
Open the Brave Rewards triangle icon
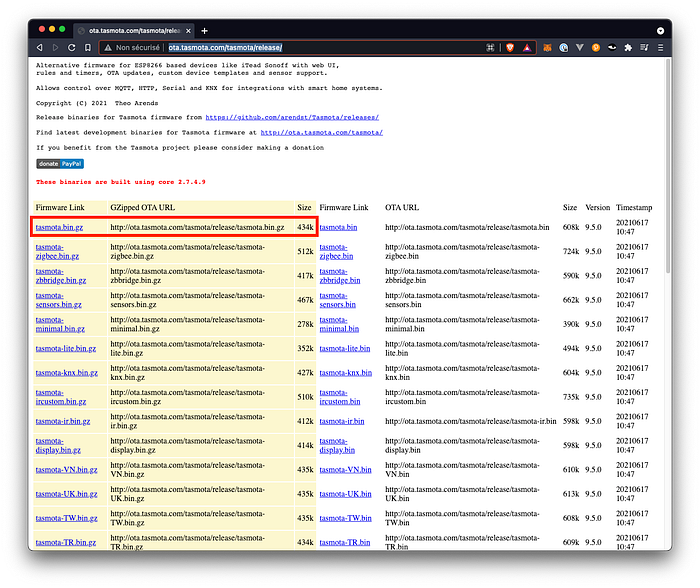click(527, 48)
